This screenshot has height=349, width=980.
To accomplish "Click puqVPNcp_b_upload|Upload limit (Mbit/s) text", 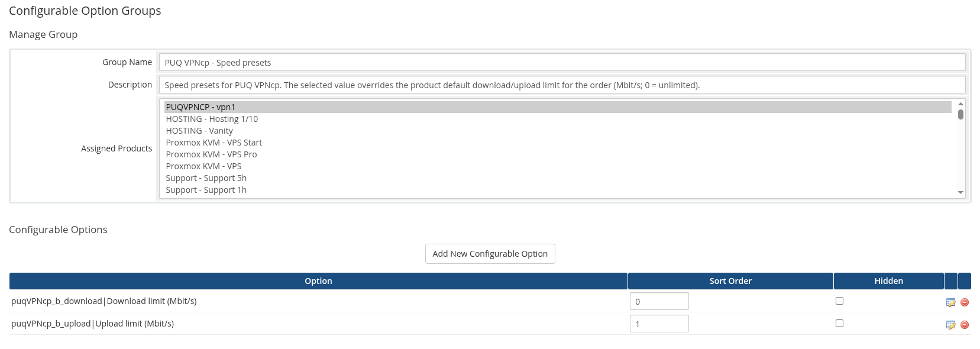I will 93,324.
